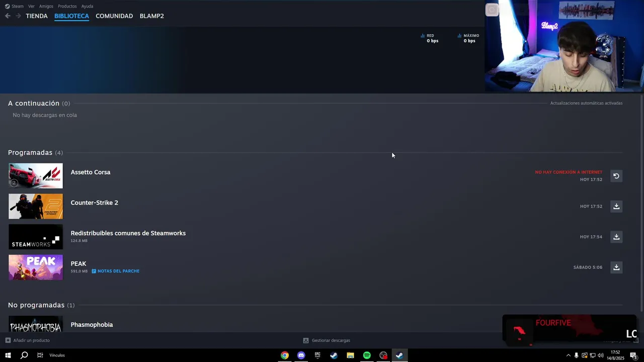This screenshot has height=362, width=644.
Task: Open the Windows Start menu
Action: [x=8, y=355]
